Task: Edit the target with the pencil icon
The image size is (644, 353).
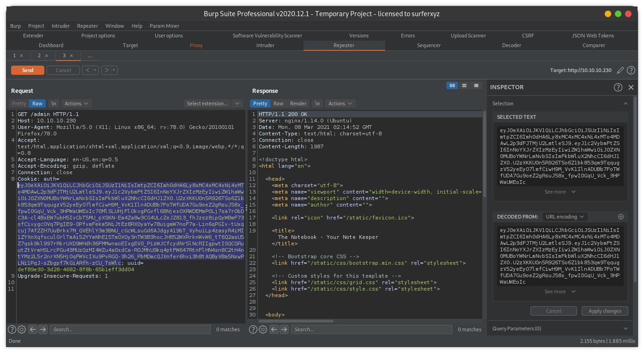Action: 620,70
